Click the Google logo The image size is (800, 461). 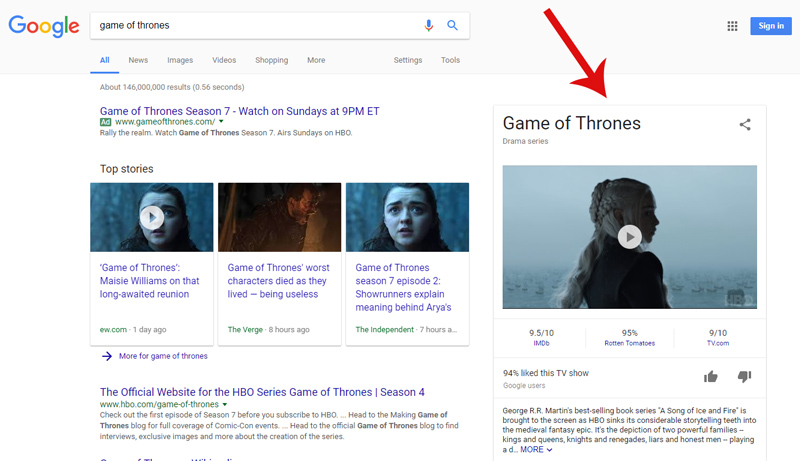click(44, 25)
